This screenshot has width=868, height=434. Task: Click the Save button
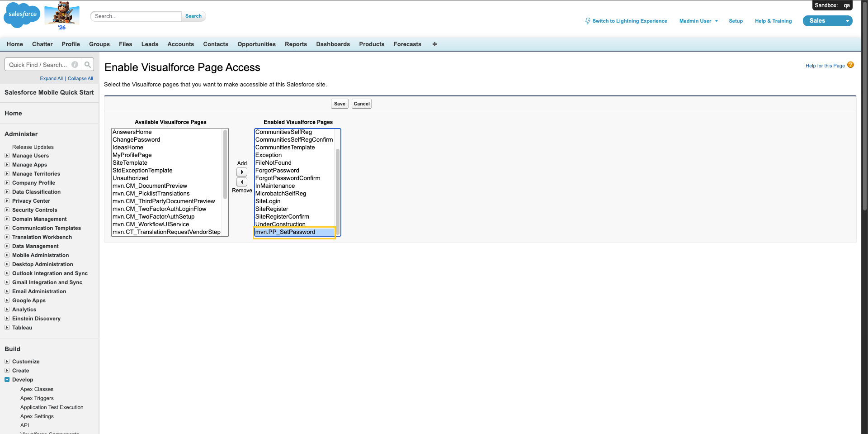point(340,104)
